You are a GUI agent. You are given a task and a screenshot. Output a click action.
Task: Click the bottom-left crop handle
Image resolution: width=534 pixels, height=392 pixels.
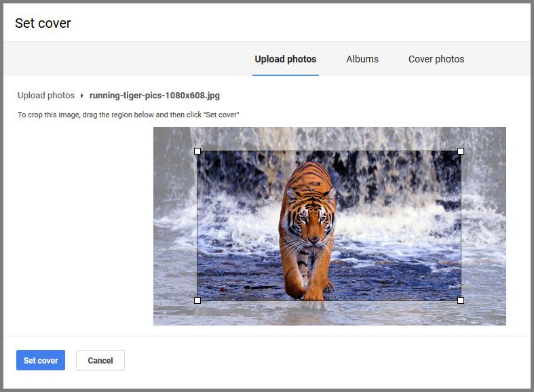pyautogui.click(x=197, y=300)
